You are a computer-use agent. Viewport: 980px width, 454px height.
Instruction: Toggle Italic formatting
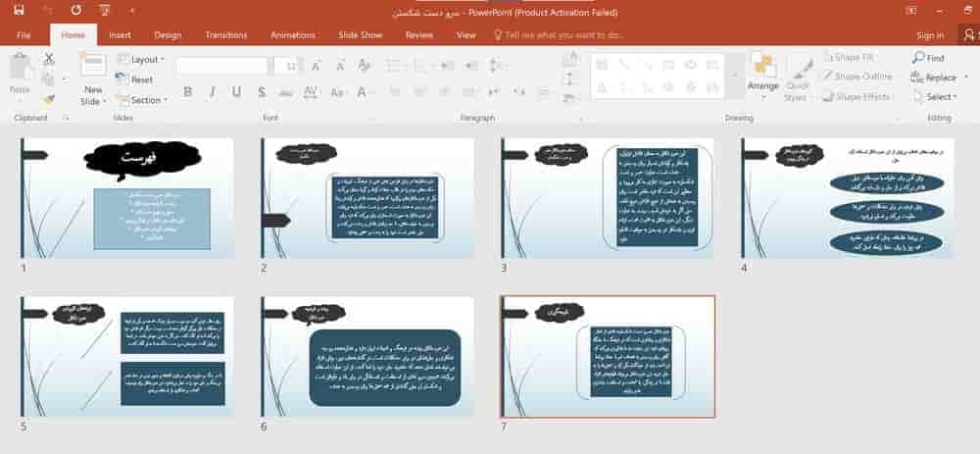point(212,92)
